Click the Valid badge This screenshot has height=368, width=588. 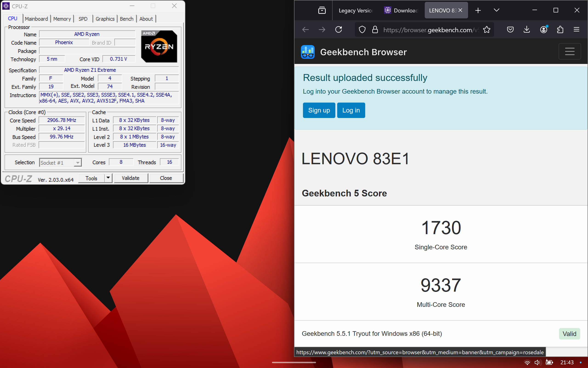pyautogui.click(x=569, y=334)
